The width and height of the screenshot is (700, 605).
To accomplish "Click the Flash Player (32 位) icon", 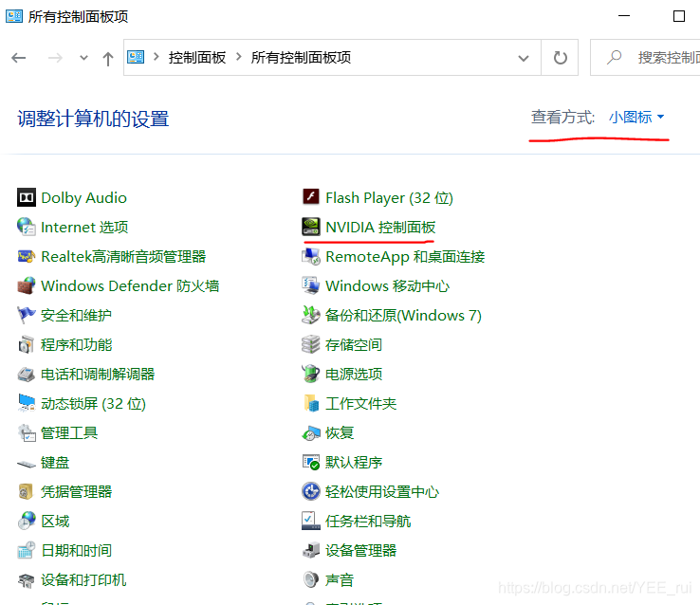I will coord(311,196).
